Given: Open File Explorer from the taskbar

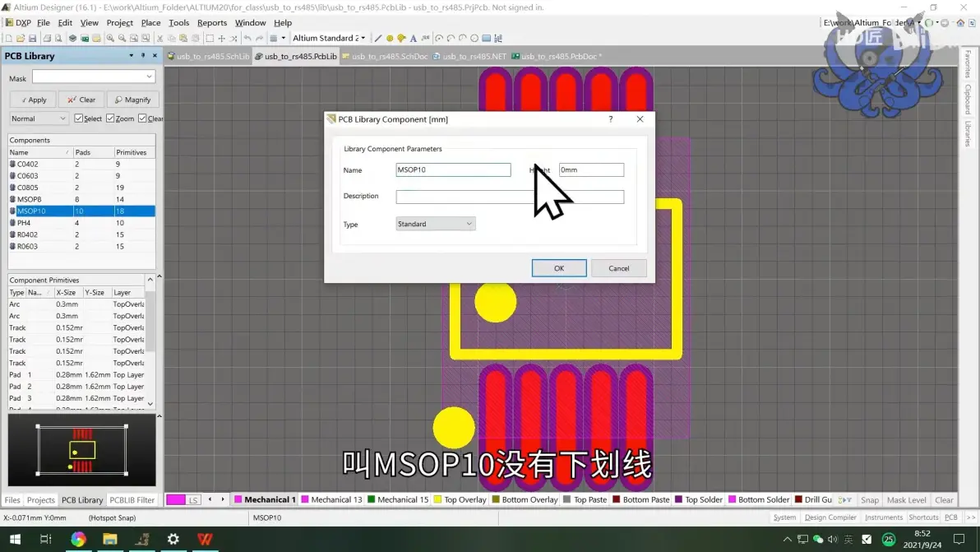Looking at the screenshot, I should pyautogui.click(x=110, y=539).
